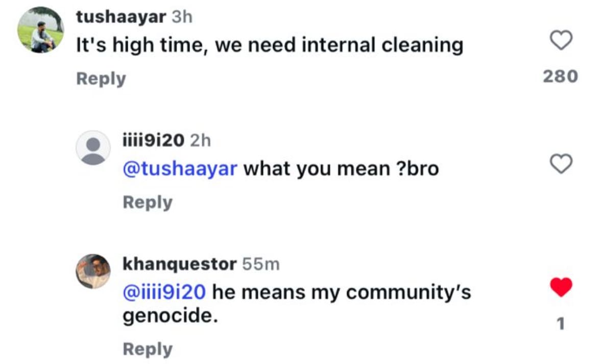This screenshot has height=364, width=602.
Task: Like iiii9i20's reply with the heart icon
Action: tap(561, 164)
